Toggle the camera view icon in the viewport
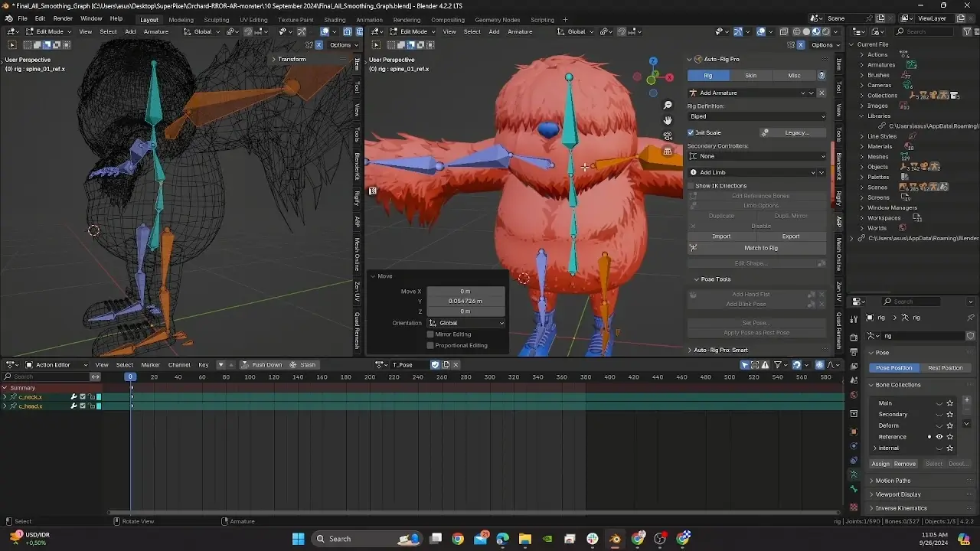The height and width of the screenshot is (551, 980). pyautogui.click(x=668, y=136)
